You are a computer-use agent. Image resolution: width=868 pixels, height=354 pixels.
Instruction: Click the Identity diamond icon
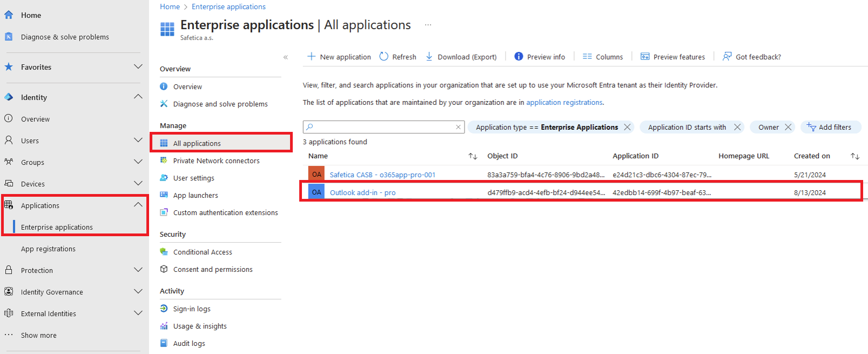(9, 97)
